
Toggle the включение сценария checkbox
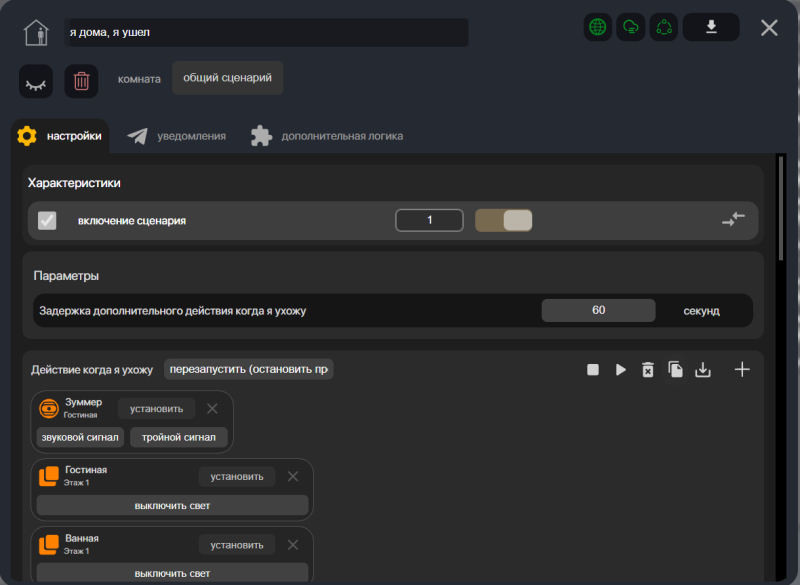pos(47,221)
